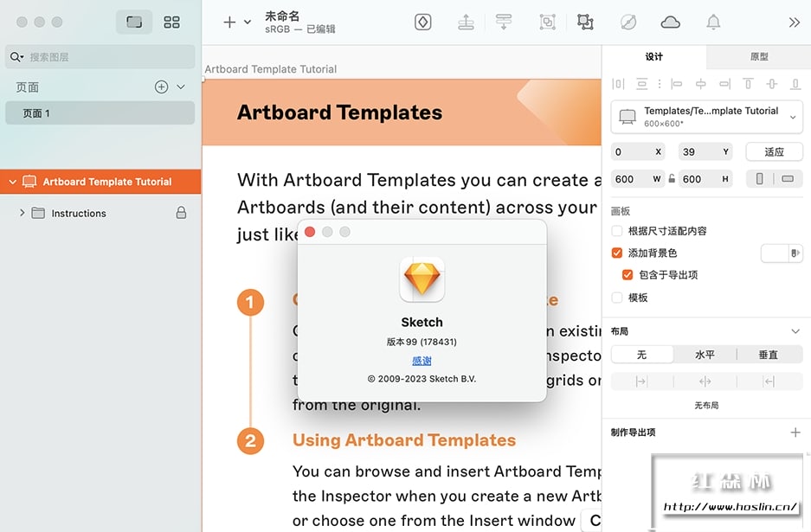Click the Ungroup toolbar icon
This screenshot has height=532, width=811.
585,22
